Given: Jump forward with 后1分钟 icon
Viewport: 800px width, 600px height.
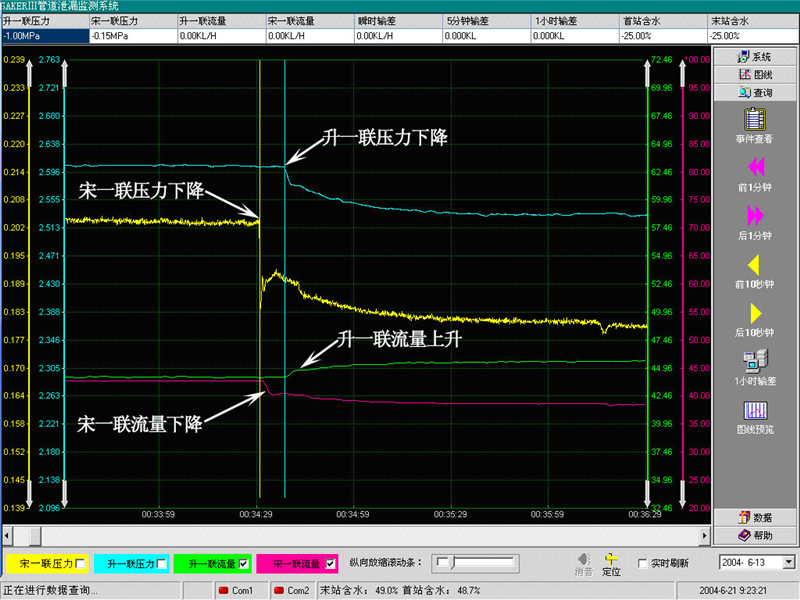Looking at the screenshot, I should (755, 215).
